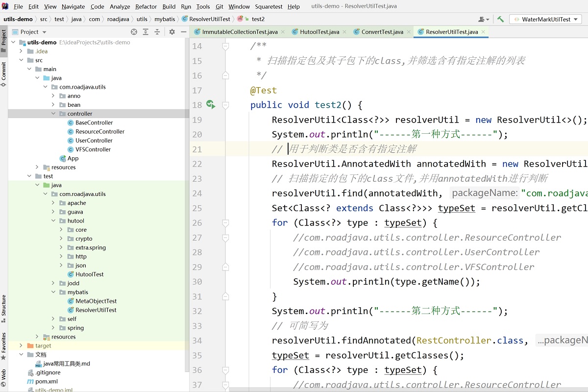The image size is (588, 392).
Task: Collapse the hutool package
Action: (x=53, y=221)
